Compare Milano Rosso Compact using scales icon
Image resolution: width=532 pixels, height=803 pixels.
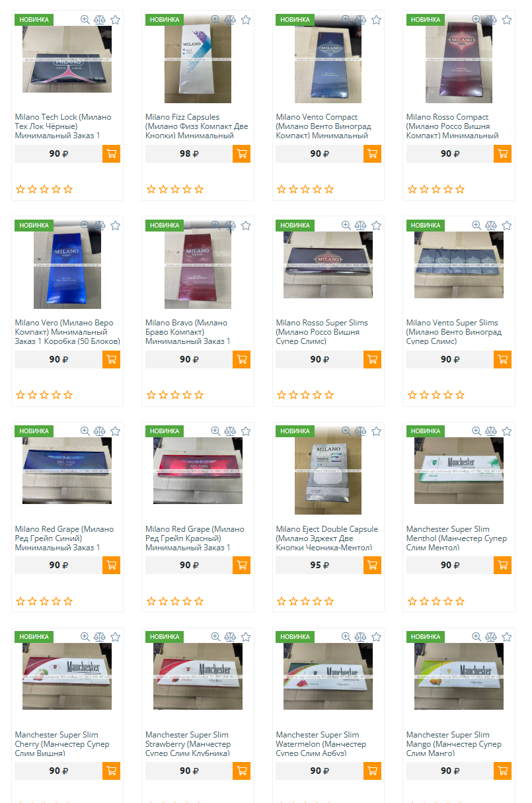(490, 20)
